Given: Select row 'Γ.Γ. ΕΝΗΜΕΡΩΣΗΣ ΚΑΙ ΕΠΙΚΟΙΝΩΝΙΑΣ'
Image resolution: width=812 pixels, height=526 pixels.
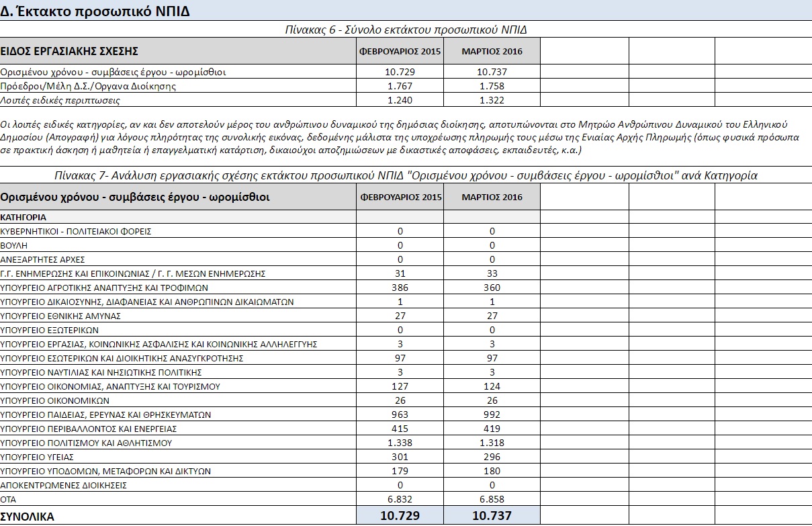Looking at the screenshot, I should 133,273.
